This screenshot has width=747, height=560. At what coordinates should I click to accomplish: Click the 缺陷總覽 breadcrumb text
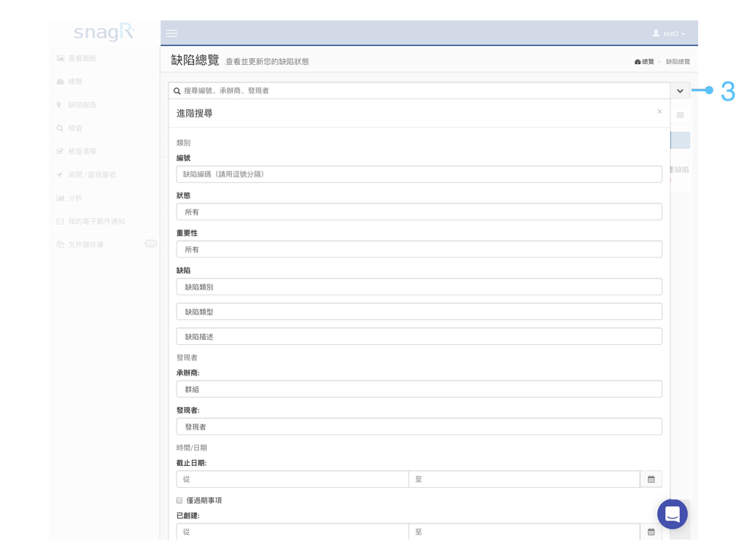pyautogui.click(x=678, y=62)
